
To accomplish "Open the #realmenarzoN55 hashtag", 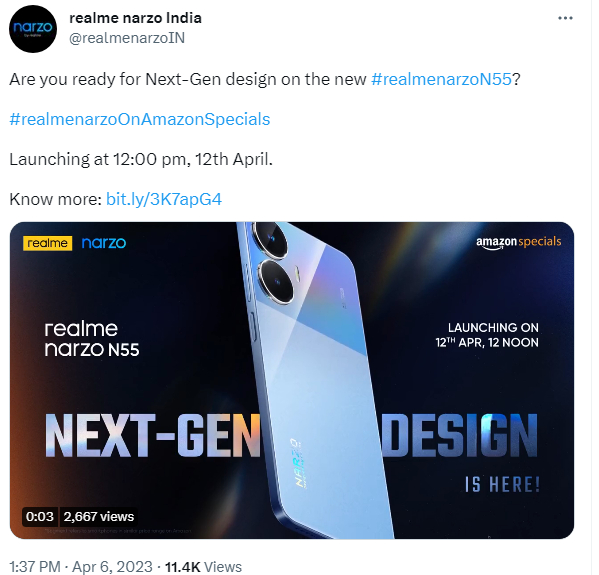I will [441, 79].
